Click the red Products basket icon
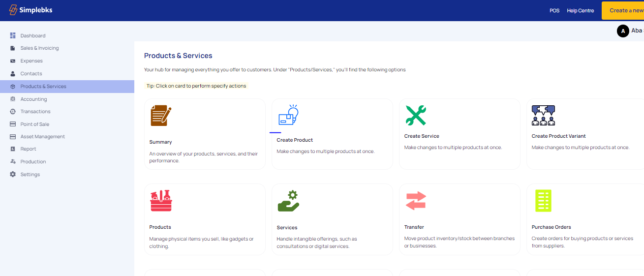This screenshot has width=644, height=276. coord(161,201)
